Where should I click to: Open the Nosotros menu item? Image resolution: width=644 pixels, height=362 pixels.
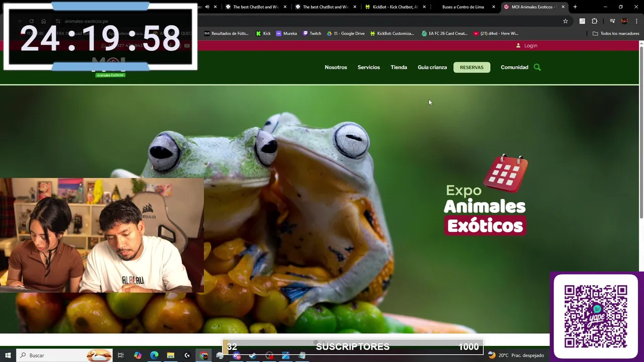(336, 67)
